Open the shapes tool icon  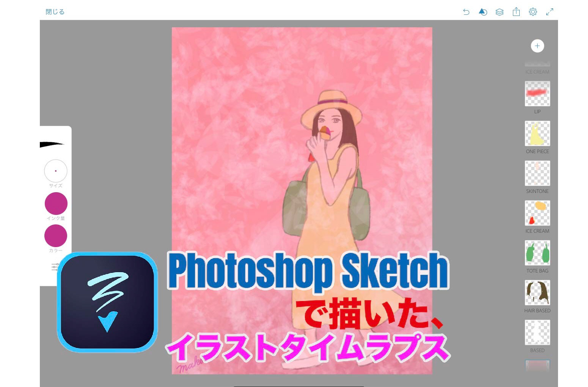[x=483, y=12]
